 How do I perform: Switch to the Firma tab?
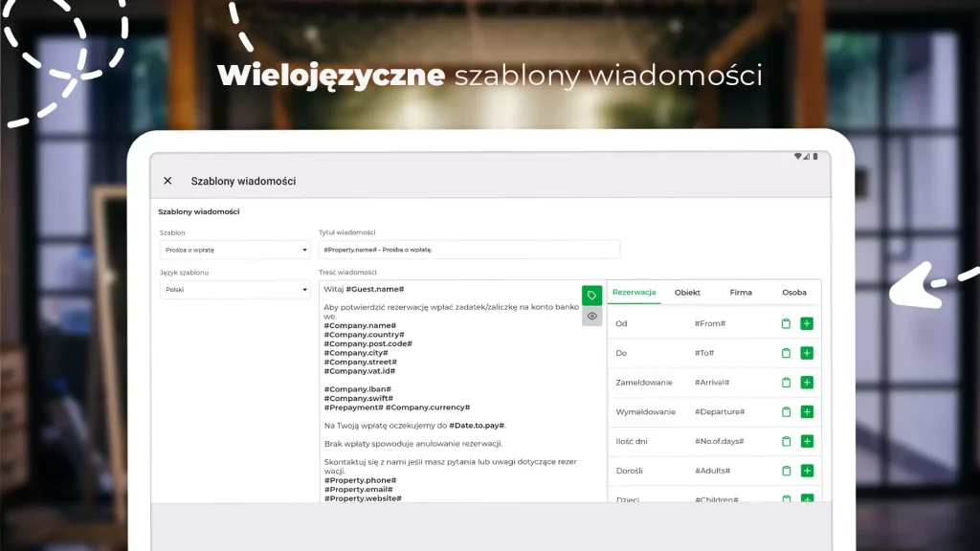click(x=741, y=293)
